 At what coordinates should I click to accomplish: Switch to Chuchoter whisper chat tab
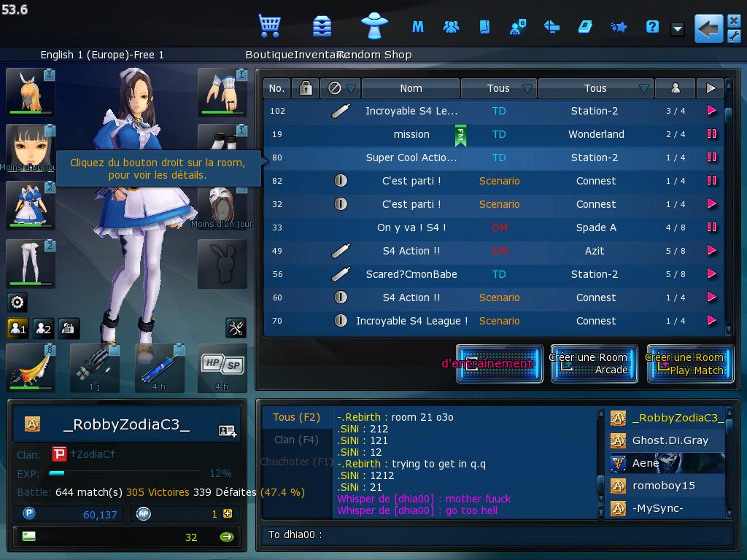coord(296,462)
